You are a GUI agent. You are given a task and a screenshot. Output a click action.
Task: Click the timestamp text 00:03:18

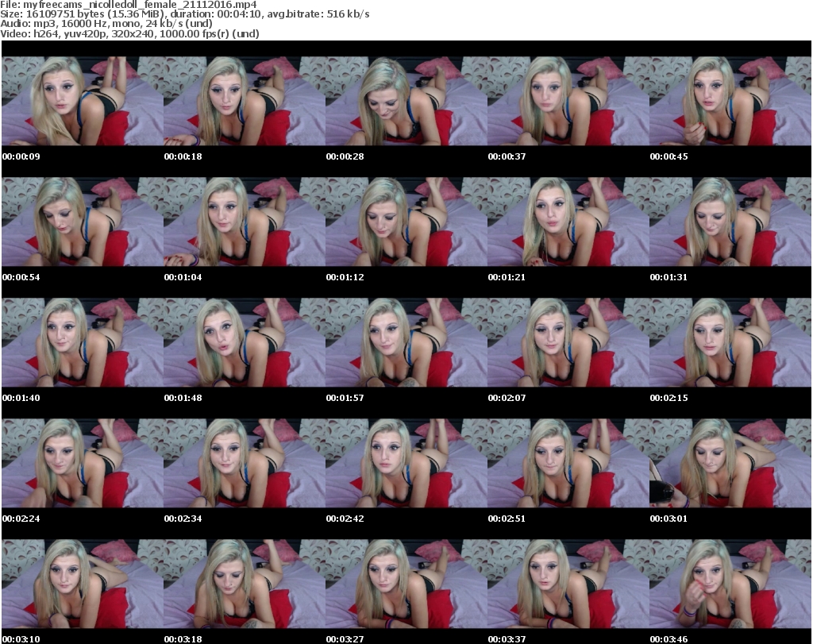coord(183,639)
